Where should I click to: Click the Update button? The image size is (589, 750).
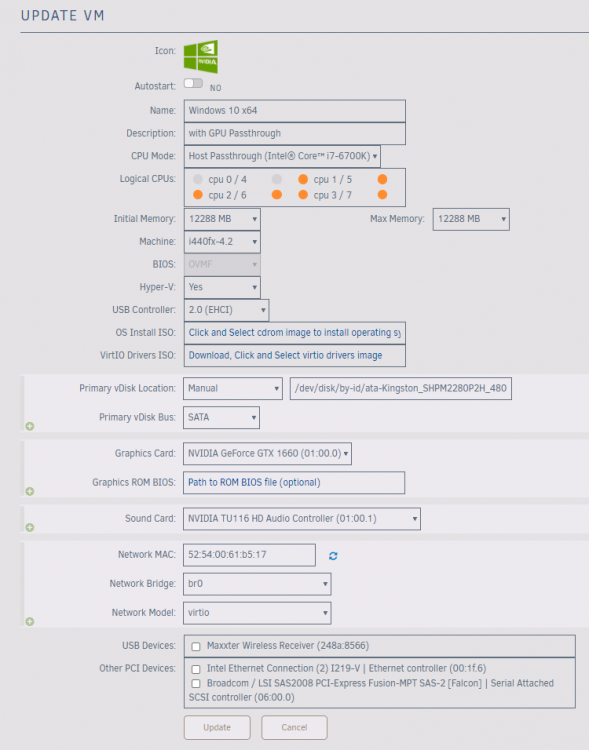tap(217, 728)
